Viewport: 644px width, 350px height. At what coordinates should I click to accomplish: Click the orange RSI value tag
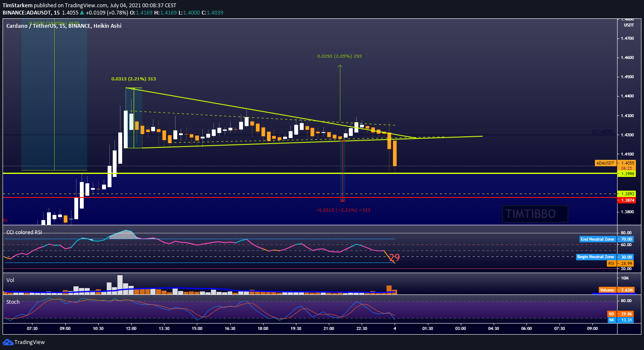[x=611, y=264]
